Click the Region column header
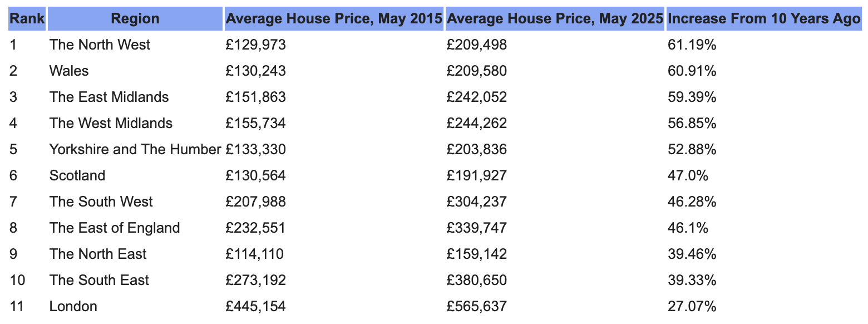This screenshot has height=324, width=868. (x=135, y=19)
